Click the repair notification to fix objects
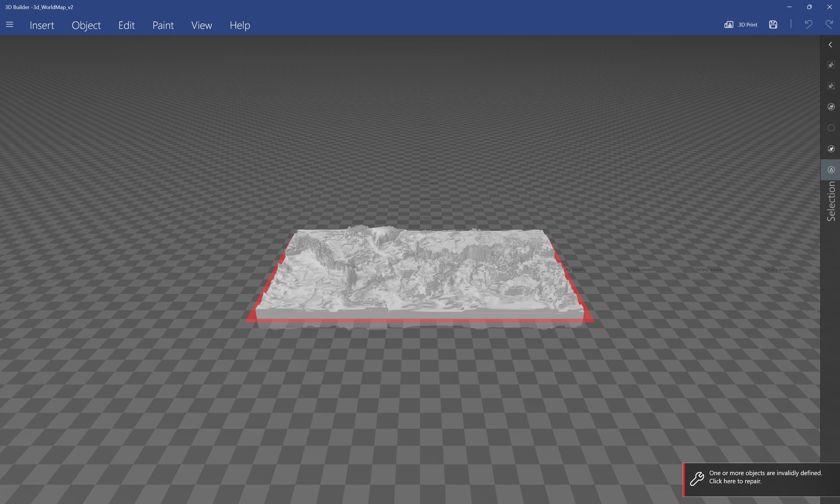This screenshot has height=504, width=840. 762,479
